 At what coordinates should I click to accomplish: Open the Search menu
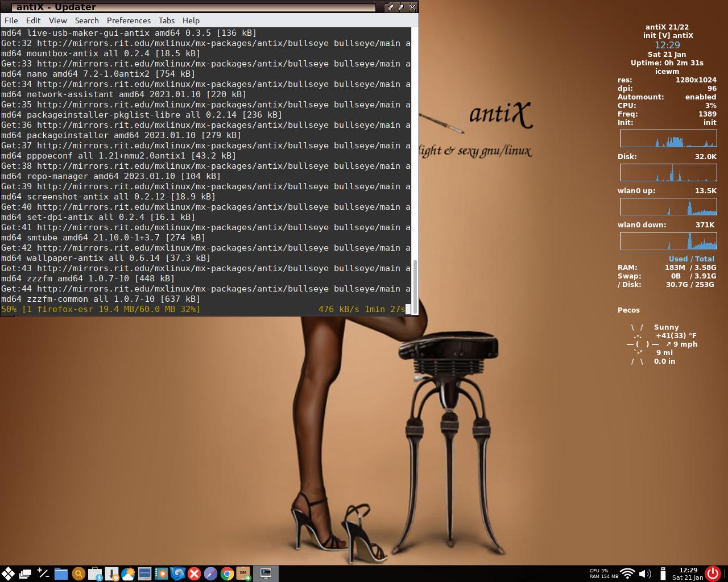[x=87, y=20]
